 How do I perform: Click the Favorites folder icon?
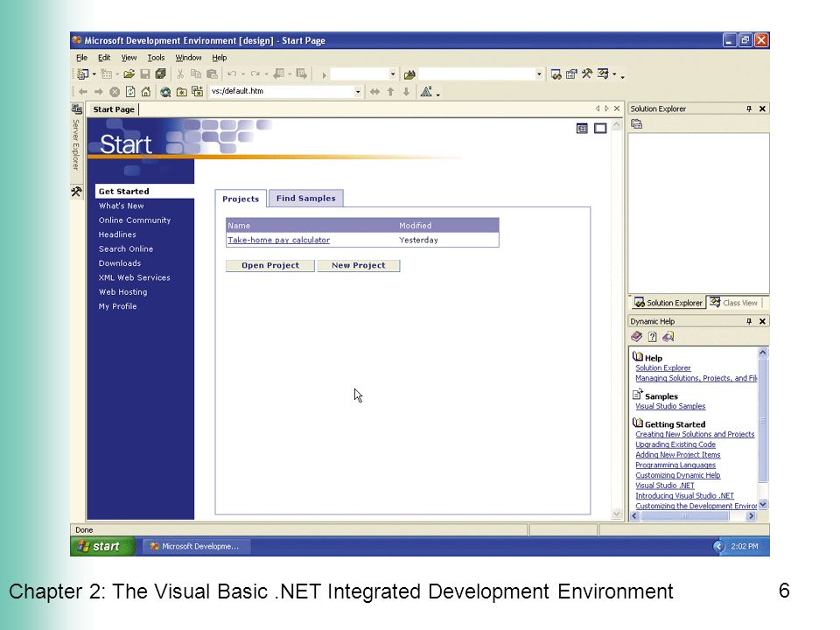[x=182, y=92]
